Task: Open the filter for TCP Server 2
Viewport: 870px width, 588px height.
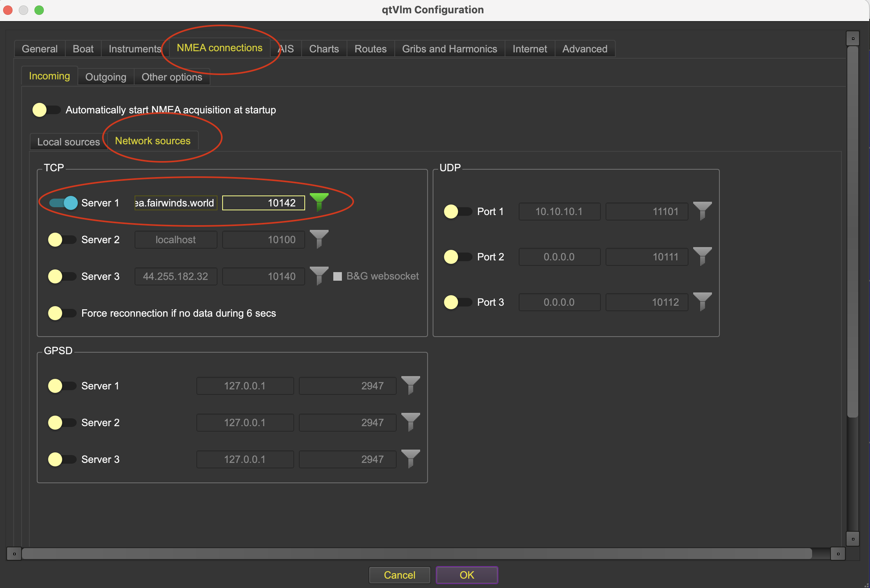Action: click(319, 238)
